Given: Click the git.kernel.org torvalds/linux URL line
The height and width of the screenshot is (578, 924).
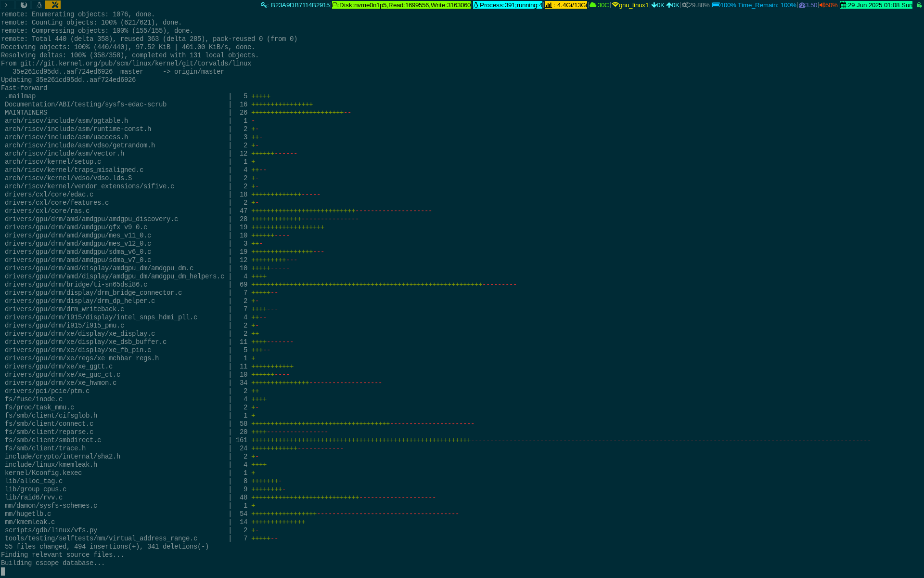Looking at the screenshot, I should [x=126, y=64].
